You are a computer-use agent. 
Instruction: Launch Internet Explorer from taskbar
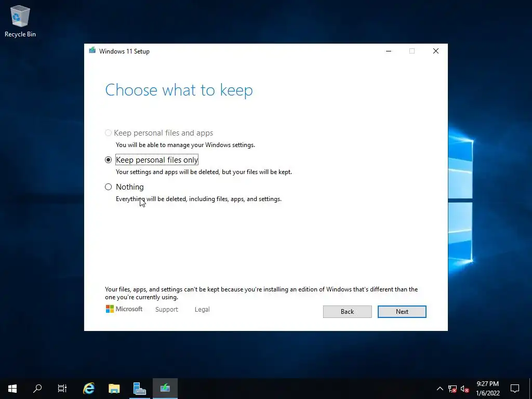(89, 388)
